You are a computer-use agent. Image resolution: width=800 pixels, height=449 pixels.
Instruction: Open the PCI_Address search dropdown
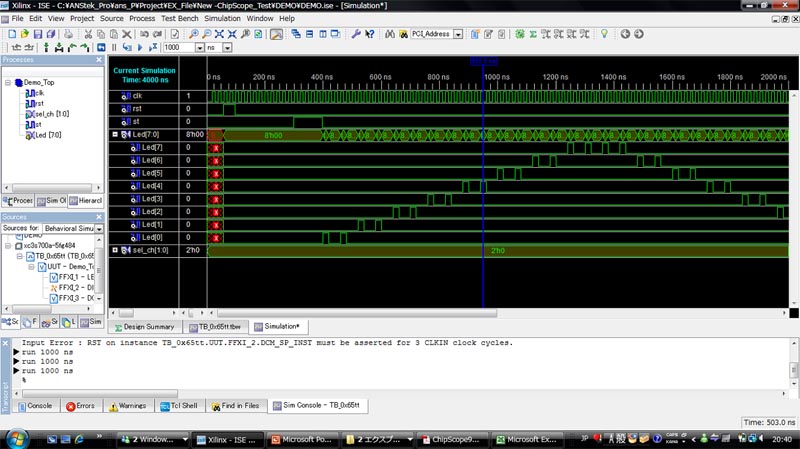458,34
